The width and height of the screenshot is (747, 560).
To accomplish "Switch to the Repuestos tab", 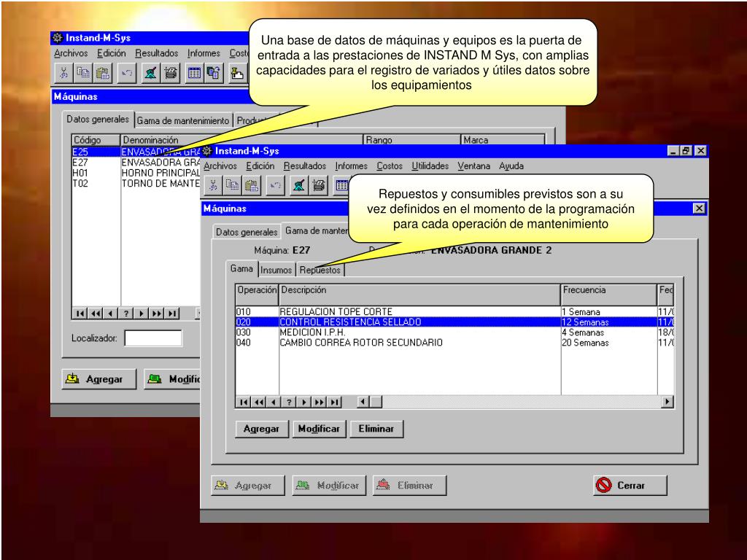I will (320, 270).
